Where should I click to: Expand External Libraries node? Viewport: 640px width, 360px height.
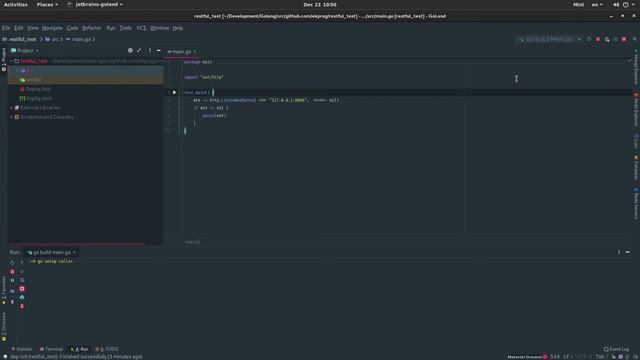(x=11, y=108)
